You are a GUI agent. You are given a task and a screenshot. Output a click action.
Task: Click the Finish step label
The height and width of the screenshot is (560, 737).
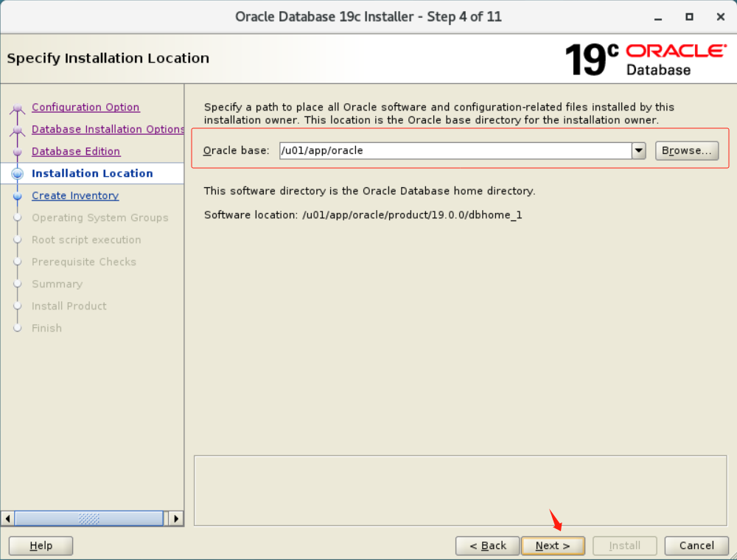point(47,328)
